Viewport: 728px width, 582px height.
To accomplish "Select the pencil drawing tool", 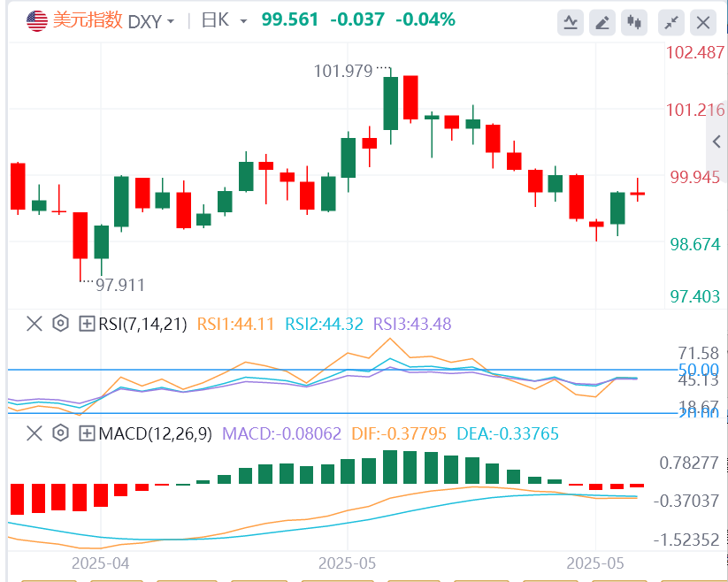I will [x=604, y=22].
